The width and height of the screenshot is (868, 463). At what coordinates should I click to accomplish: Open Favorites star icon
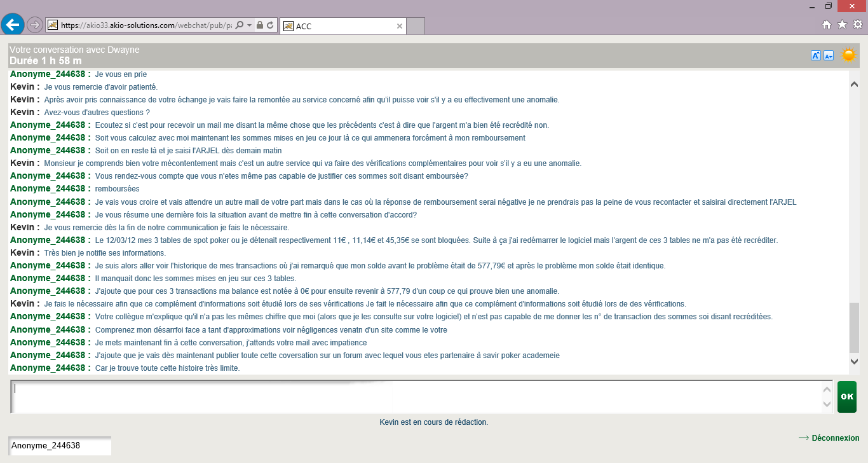coord(842,25)
